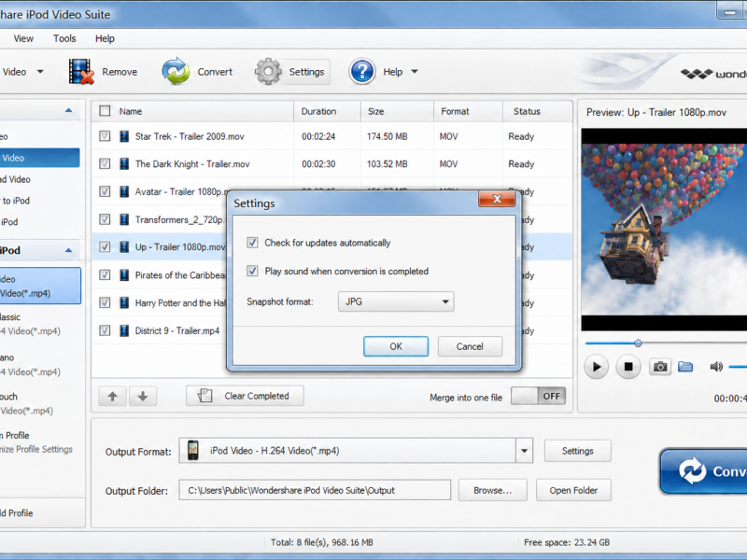747x560 pixels.
Task: Take a snapshot with the camera icon
Action: (660, 367)
